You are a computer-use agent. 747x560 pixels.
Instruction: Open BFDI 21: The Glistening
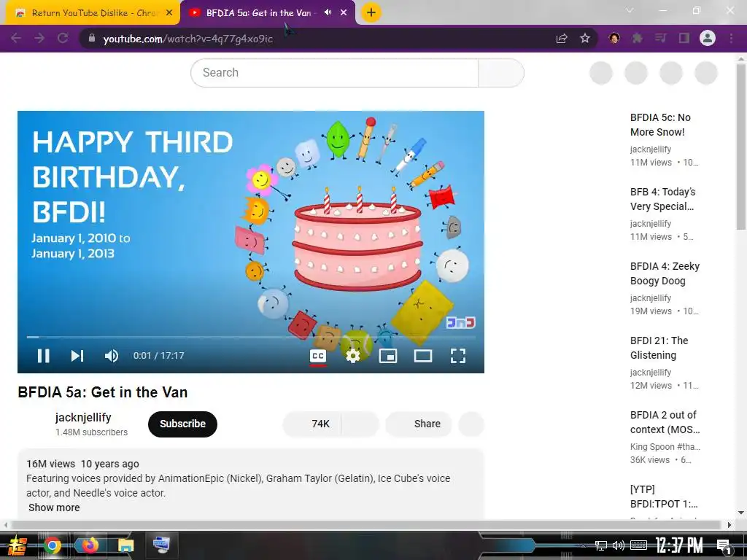[659, 348]
